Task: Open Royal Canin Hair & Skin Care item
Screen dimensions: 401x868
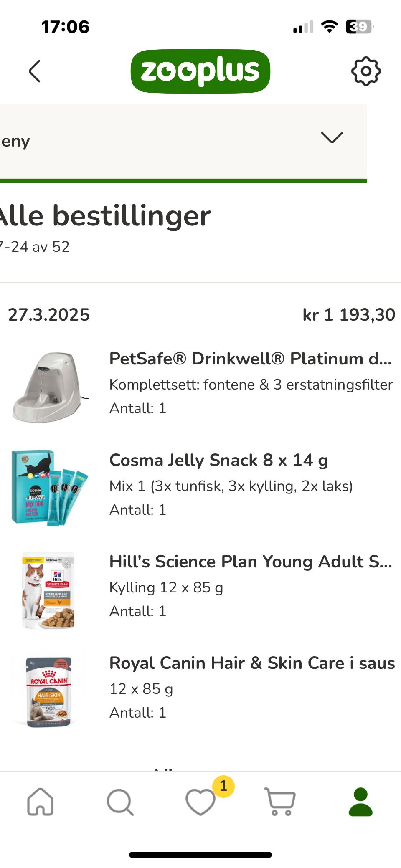Action: (x=252, y=663)
